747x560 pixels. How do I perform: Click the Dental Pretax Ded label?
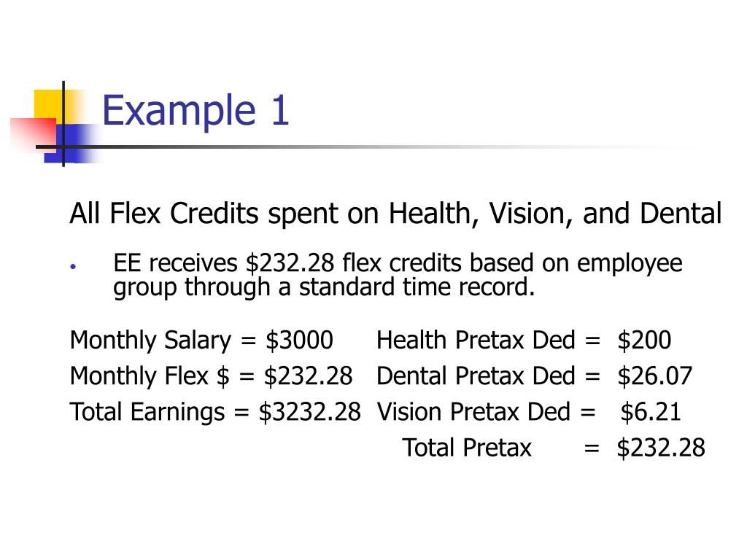tap(476, 376)
